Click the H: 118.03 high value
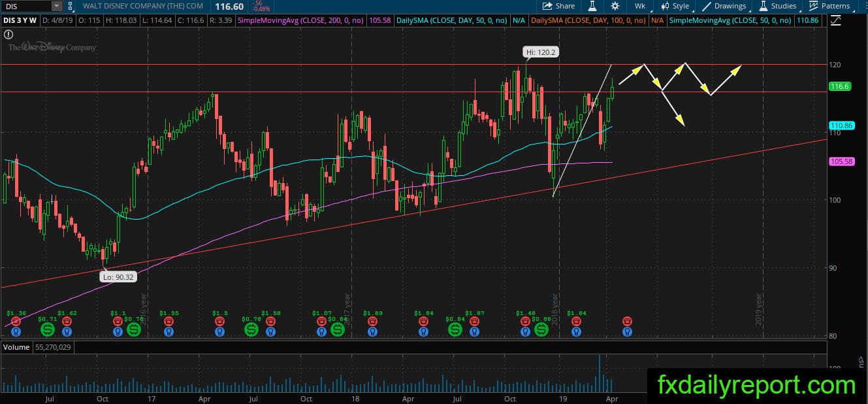 (x=121, y=20)
